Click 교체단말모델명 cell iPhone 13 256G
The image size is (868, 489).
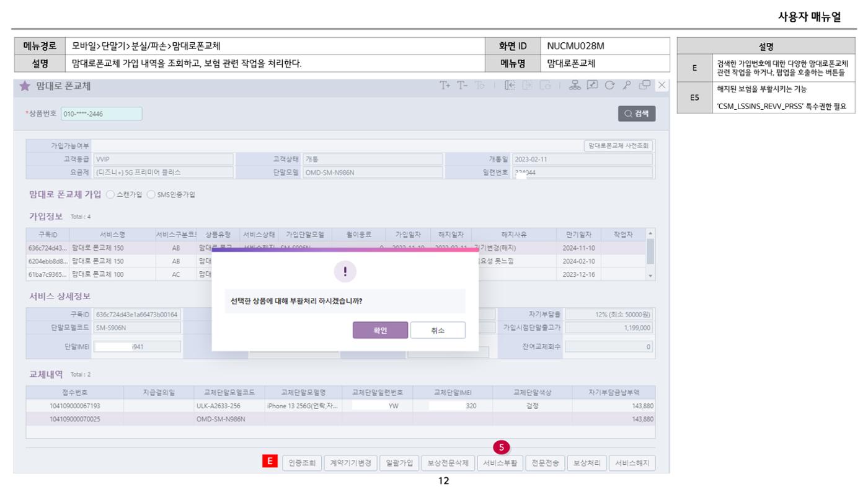coord(303,406)
